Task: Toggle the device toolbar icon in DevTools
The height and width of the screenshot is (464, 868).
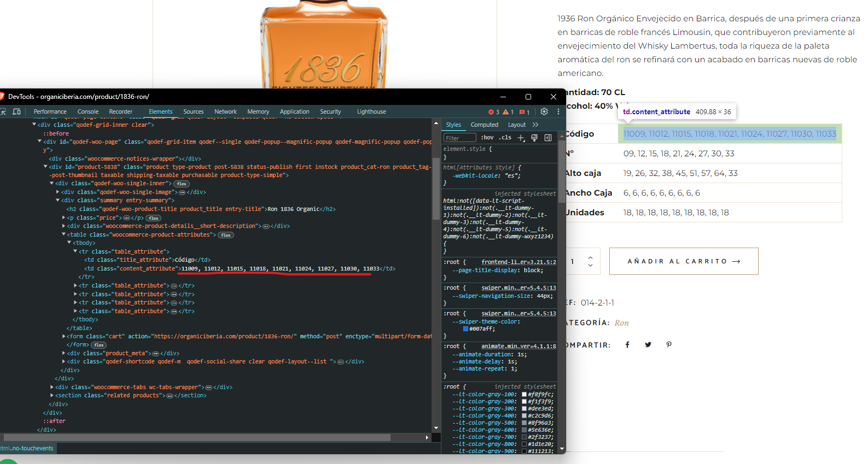Action: pos(16,111)
